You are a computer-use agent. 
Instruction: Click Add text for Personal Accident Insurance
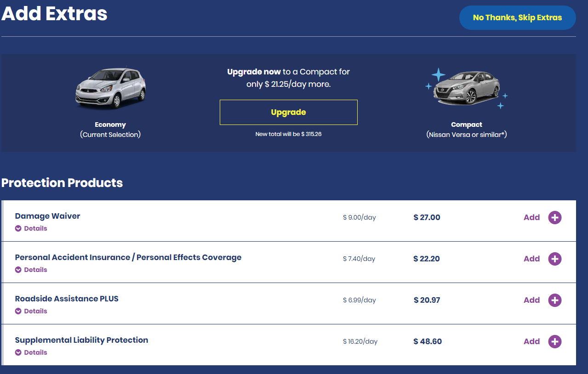tap(531, 259)
